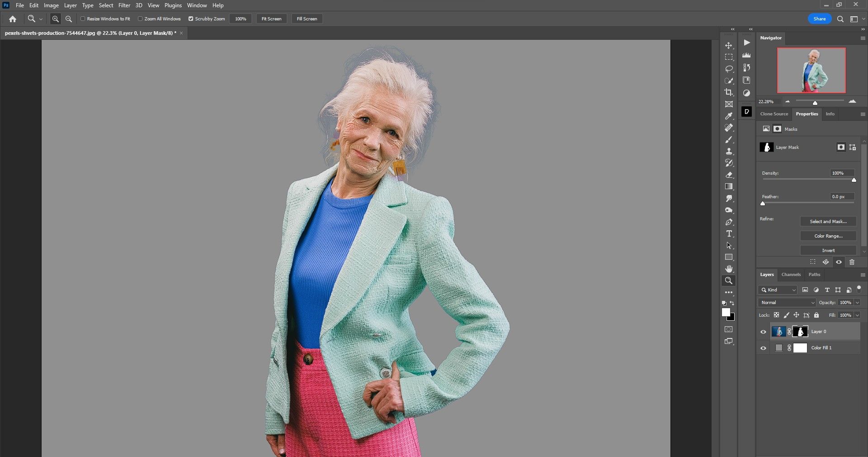Open the Kind filter dropdown
Screen dimensions: 868x457
pyautogui.click(x=777, y=290)
